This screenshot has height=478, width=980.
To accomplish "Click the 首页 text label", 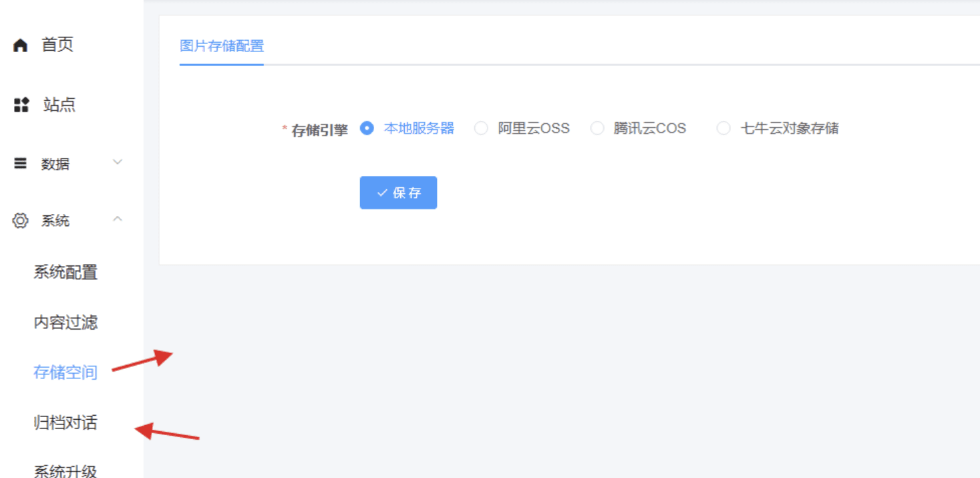I will pos(57,45).
